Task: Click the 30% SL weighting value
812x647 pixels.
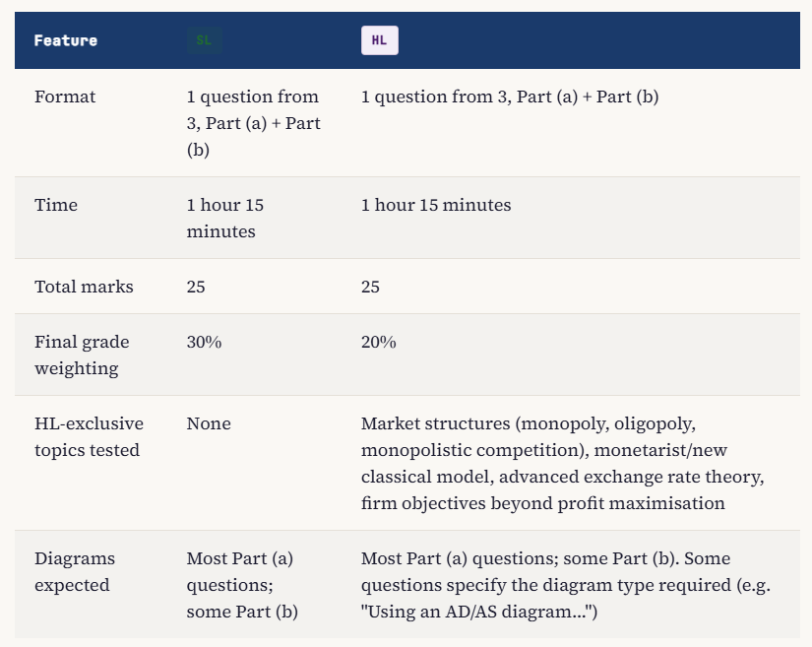Action: [204, 343]
